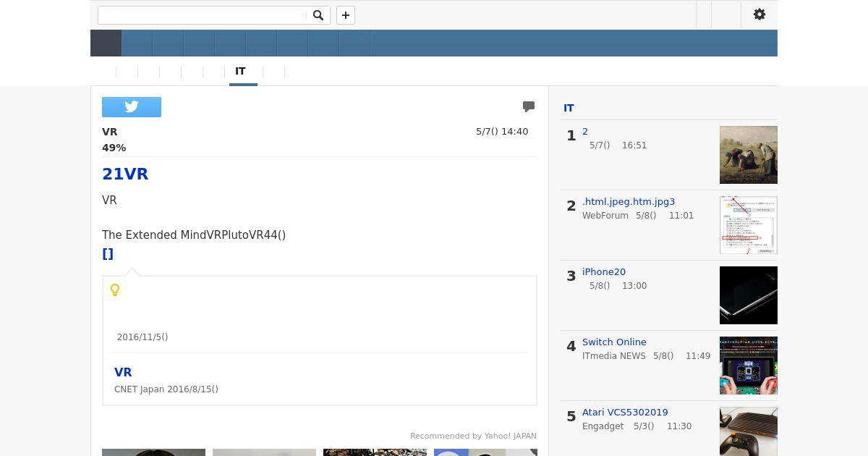868x456 pixels.
Task: Click the CNET Japan 2016/8/15() source text
Action: pyautogui.click(x=166, y=389)
